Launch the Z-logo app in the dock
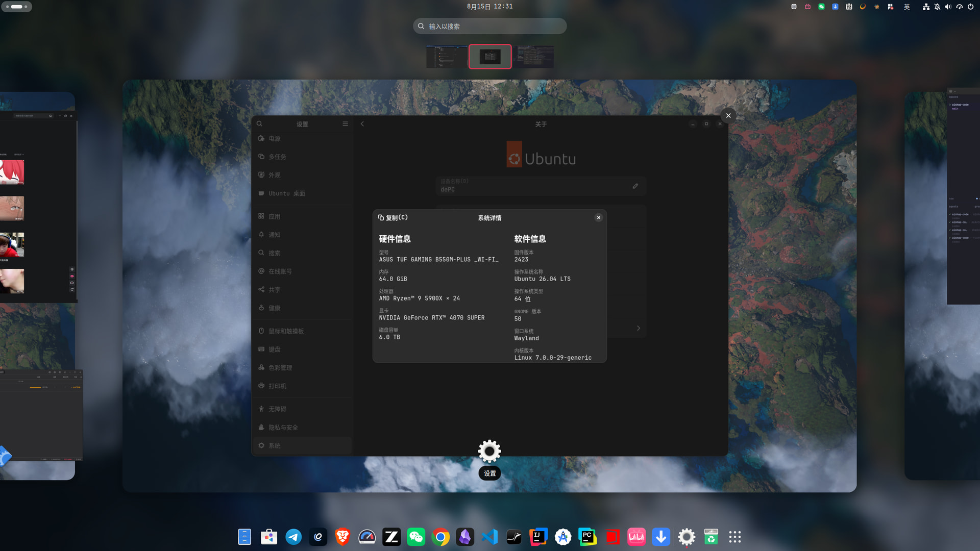The width and height of the screenshot is (980, 551). (x=391, y=537)
